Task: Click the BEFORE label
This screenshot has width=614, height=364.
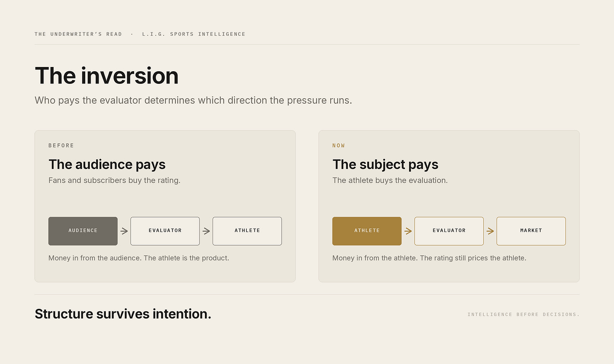Action: pyautogui.click(x=61, y=146)
